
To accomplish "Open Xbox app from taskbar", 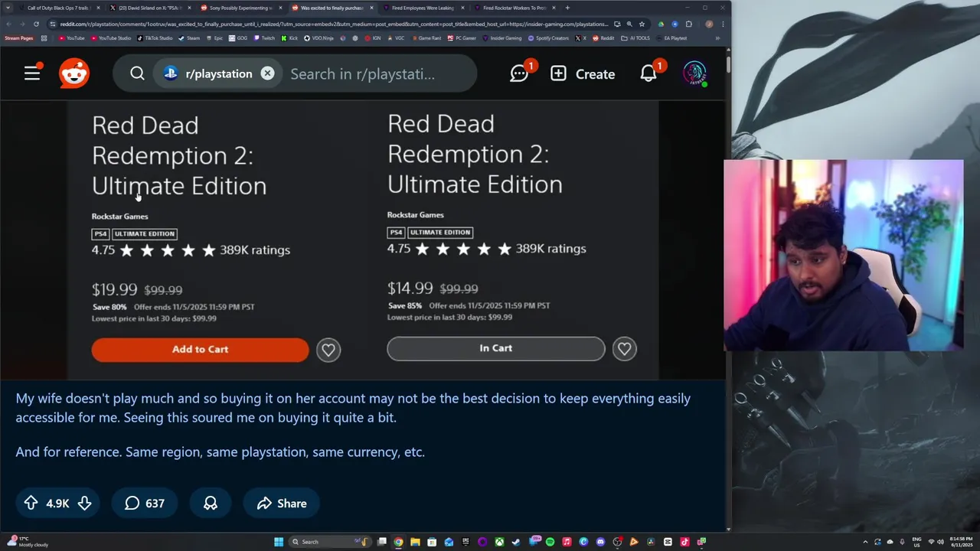I will [499, 542].
